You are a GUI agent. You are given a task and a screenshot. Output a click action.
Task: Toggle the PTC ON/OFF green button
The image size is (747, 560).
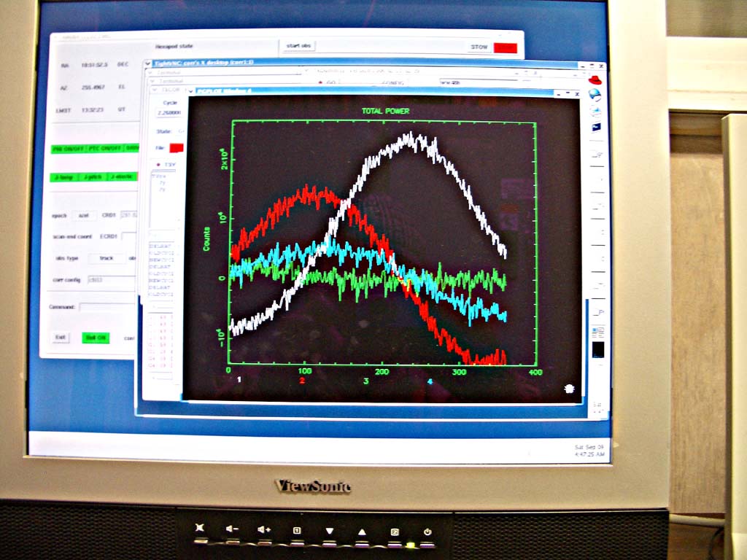tap(104, 149)
